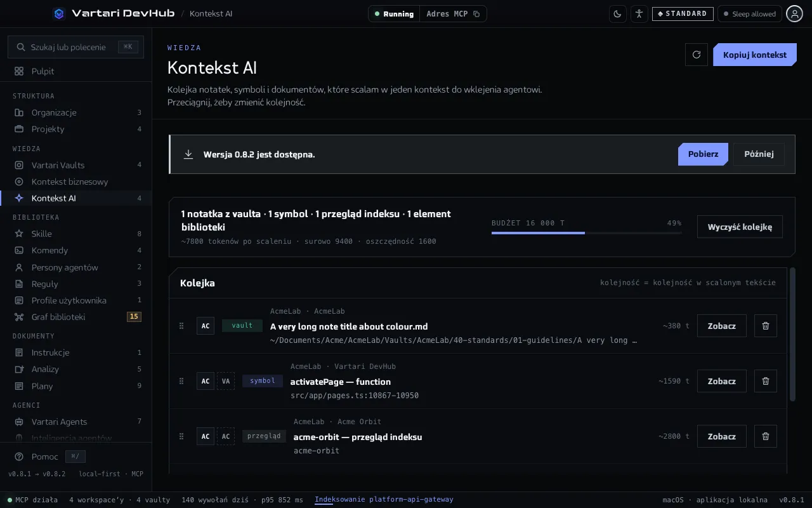Grab drag handle of acme-orbit row
The image size is (812, 508).
(181, 436)
